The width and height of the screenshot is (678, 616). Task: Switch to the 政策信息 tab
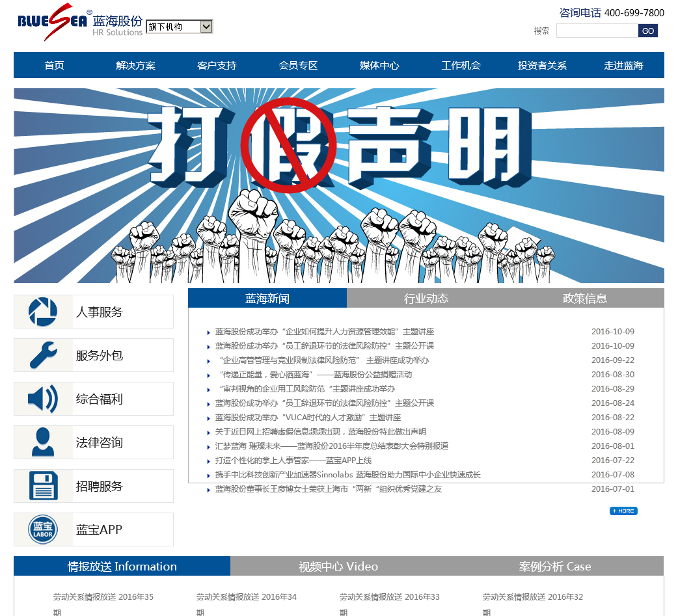coord(584,299)
